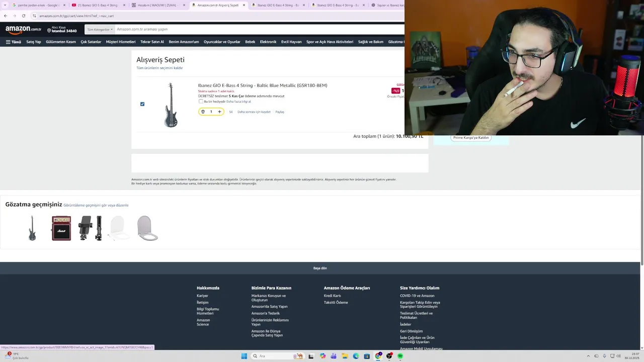Open grey toilet seat thumbnail in history
Image resolution: width=644 pixels, height=362 pixels.
pyautogui.click(x=147, y=228)
